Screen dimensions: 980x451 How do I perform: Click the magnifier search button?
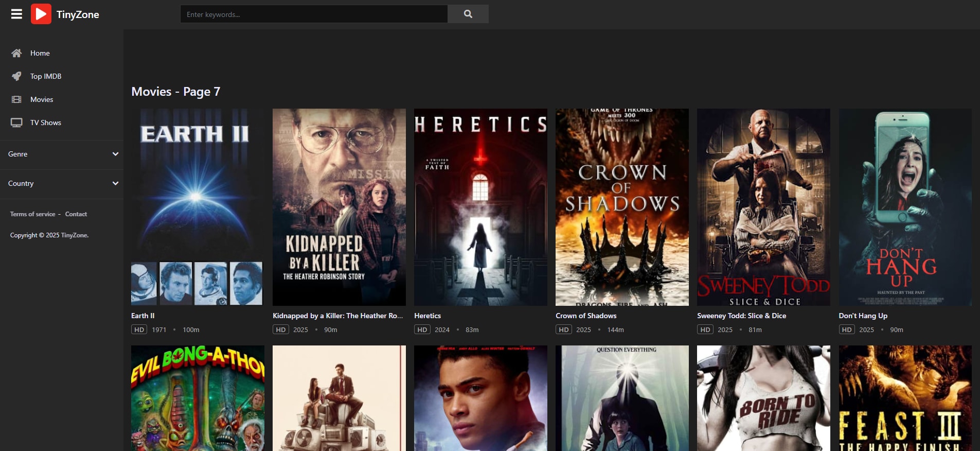[x=468, y=14]
